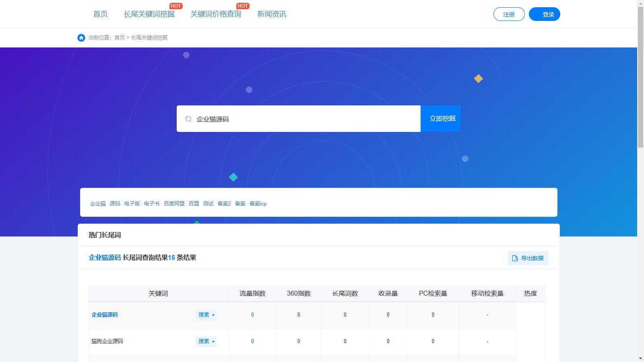
Task: Click the 导出数据 button
Action: pyautogui.click(x=528, y=258)
